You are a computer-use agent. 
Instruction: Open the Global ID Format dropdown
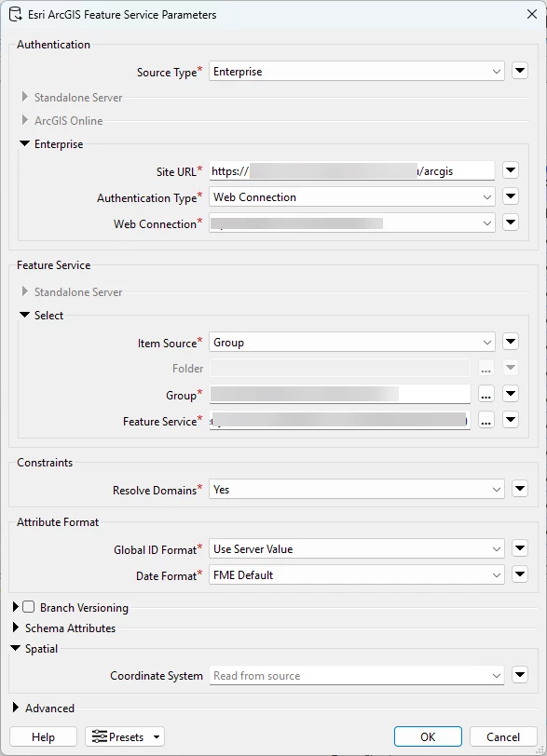pos(357,549)
